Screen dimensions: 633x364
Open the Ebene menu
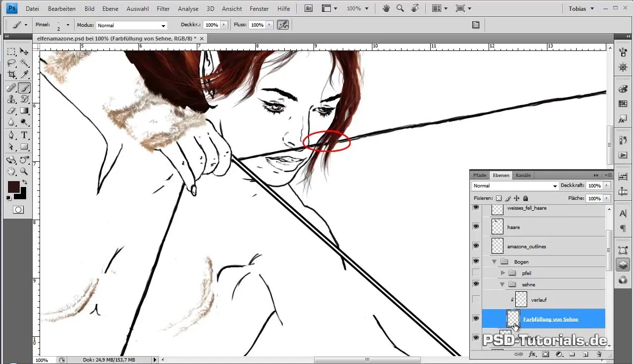[110, 9]
